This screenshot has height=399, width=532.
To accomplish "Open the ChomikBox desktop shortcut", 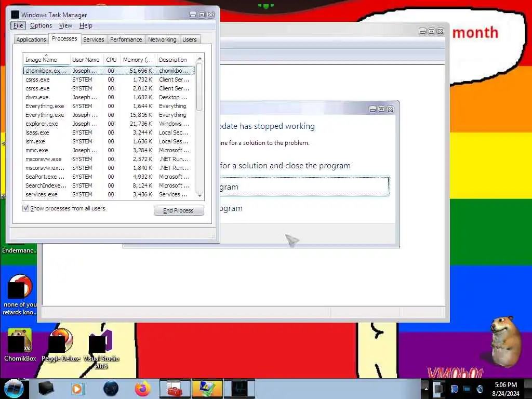I will coord(20,345).
